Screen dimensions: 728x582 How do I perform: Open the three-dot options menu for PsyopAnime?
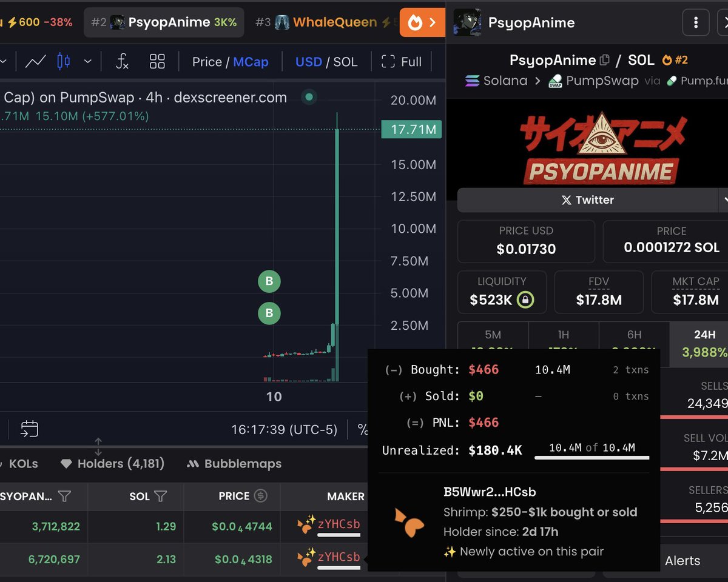point(696,22)
